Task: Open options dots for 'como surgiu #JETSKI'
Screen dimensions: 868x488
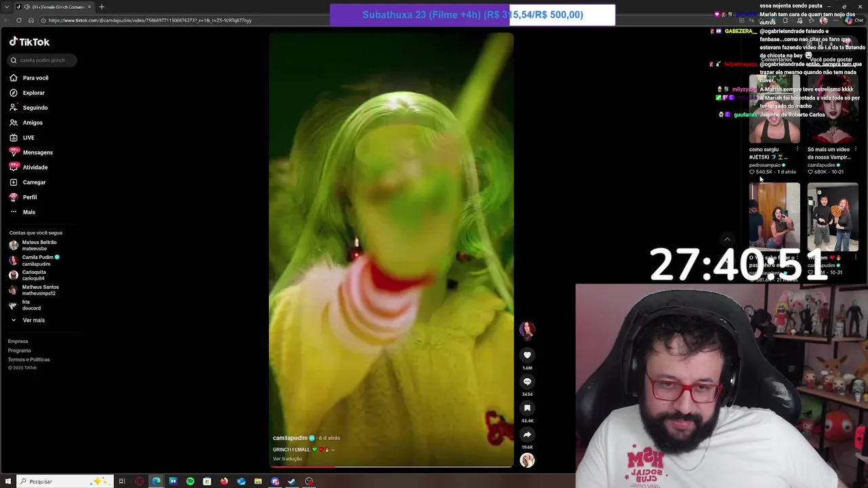Action: pos(797,149)
